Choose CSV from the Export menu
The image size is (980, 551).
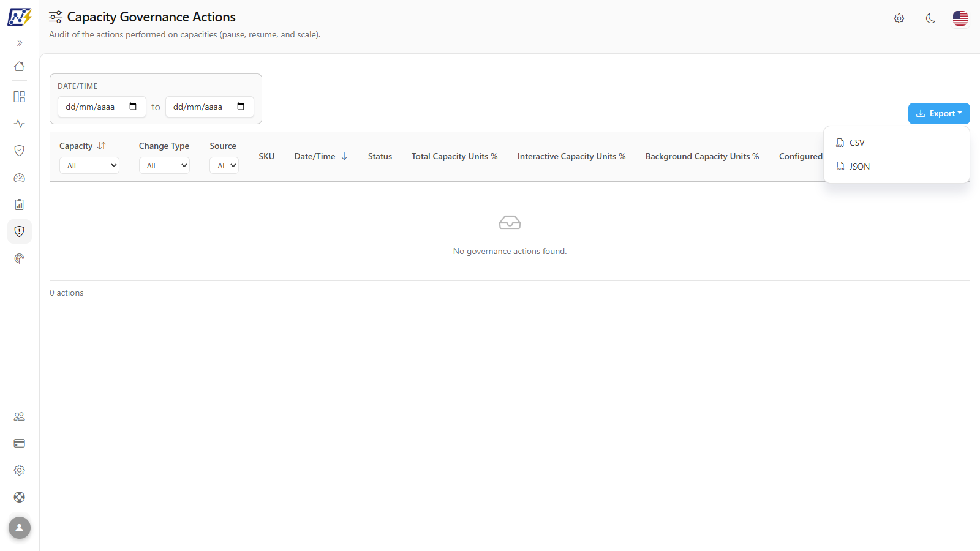[x=897, y=143]
